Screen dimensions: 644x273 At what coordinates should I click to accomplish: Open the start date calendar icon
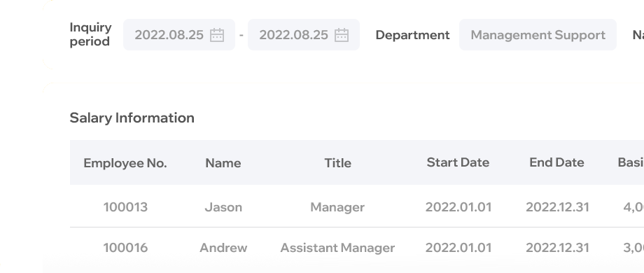tap(217, 35)
